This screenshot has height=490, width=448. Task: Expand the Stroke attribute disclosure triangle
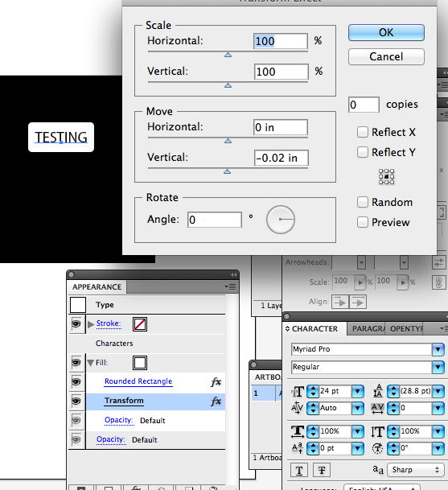[x=91, y=324]
